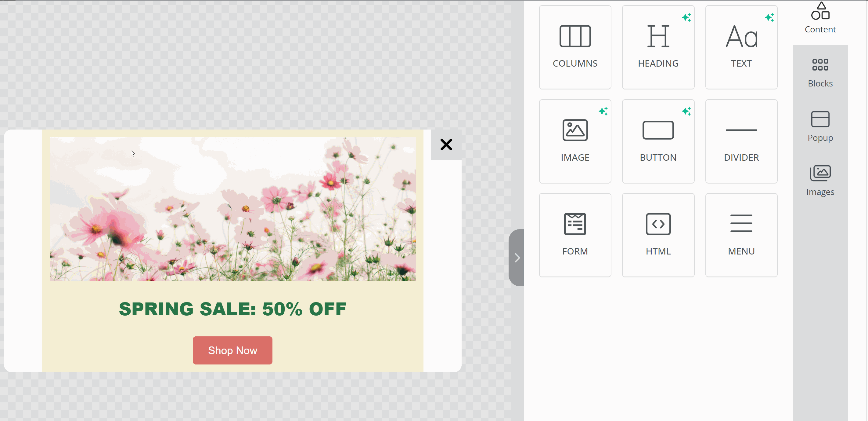Select the Divider content block

coord(741,141)
